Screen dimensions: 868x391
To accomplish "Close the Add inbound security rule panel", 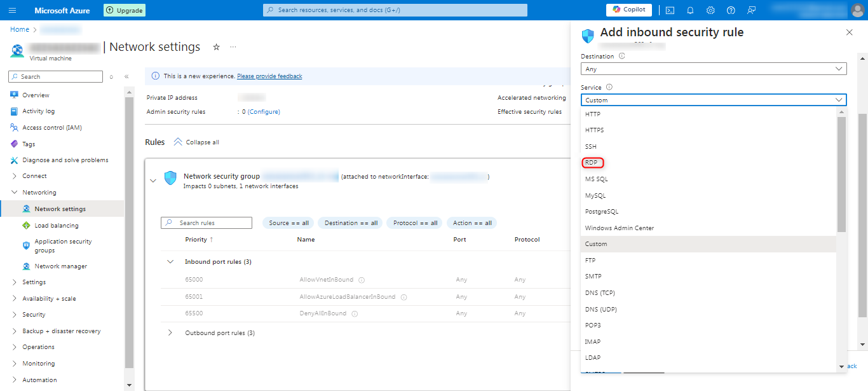I will pos(850,32).
